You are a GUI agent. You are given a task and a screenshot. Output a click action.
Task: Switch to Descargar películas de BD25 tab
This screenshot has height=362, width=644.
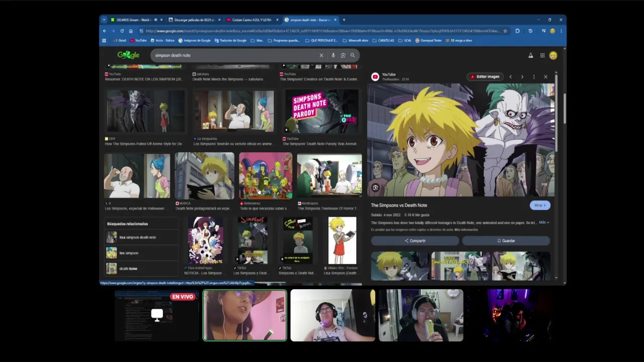pyautogui.click(x=194, y=20)
